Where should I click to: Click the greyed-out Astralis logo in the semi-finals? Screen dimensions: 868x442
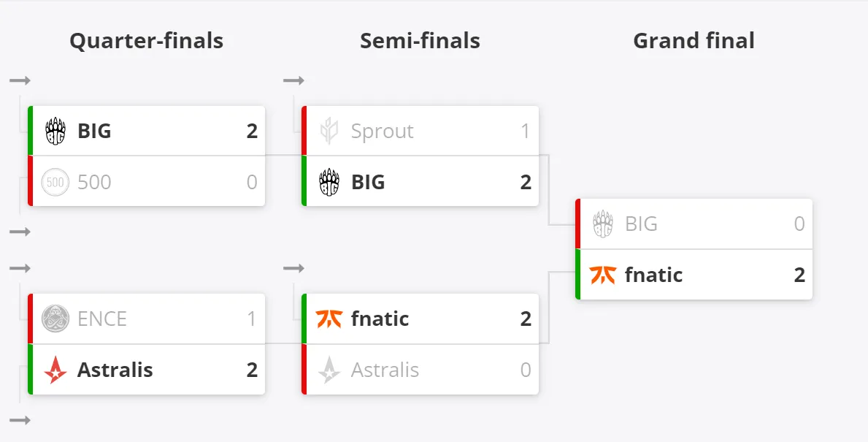329,370
